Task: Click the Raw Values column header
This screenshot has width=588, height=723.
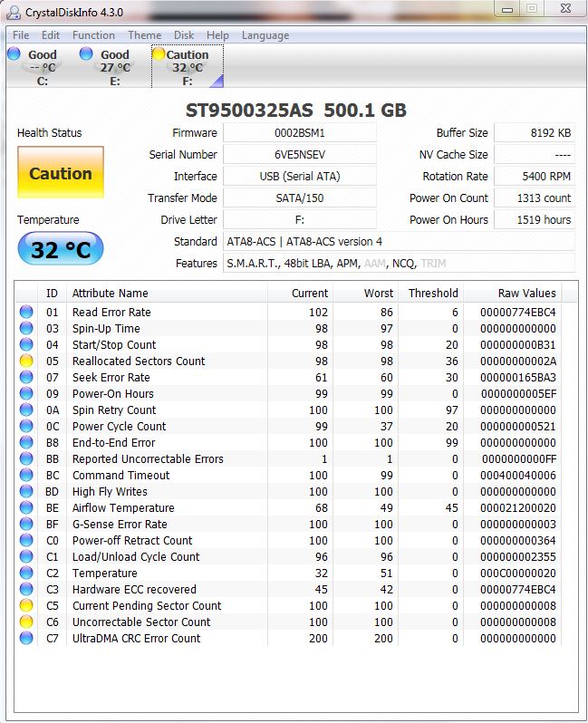Action: pyautogui.click(x=514, y=293)
